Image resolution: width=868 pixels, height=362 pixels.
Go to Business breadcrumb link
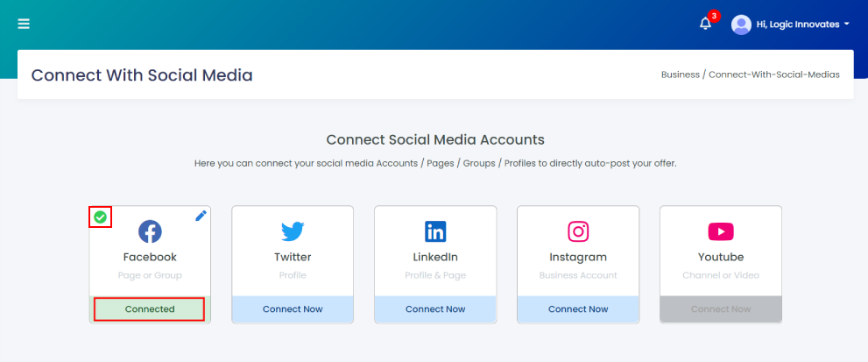(x=681, y=75)
